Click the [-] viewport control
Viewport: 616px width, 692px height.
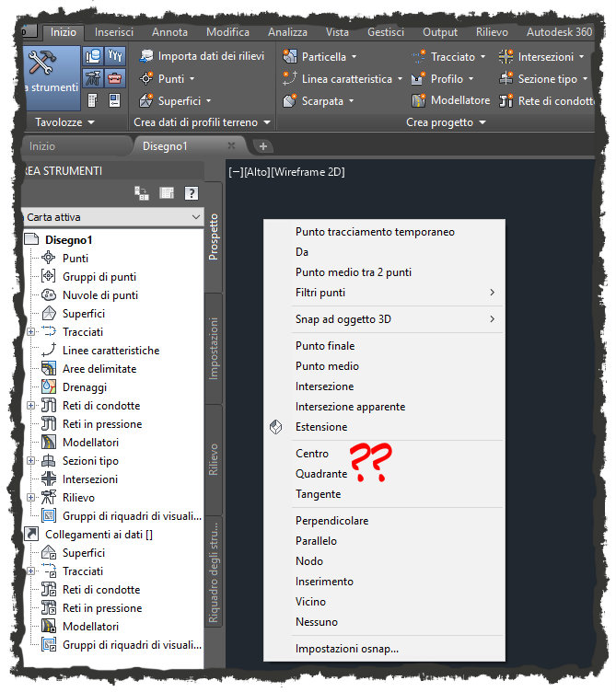tap(236, 172)
